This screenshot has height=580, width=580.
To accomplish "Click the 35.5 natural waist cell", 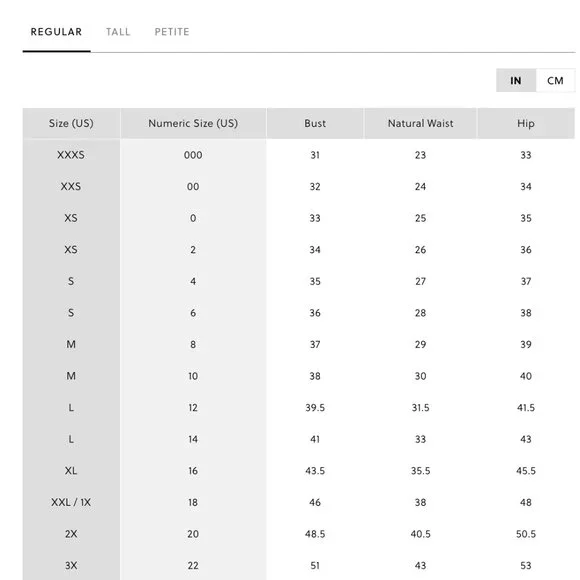I will 421,471.
